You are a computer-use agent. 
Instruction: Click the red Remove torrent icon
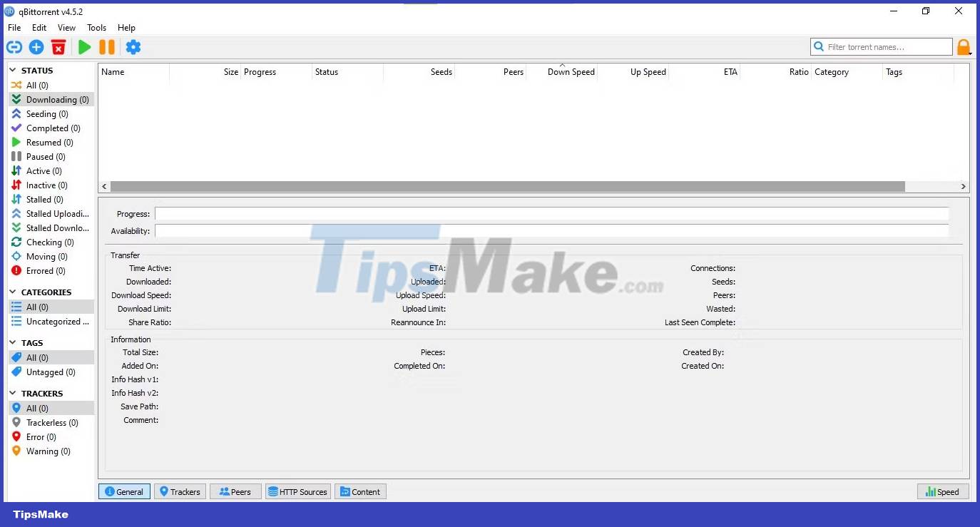pyautogui.click(x=58, y=47)
